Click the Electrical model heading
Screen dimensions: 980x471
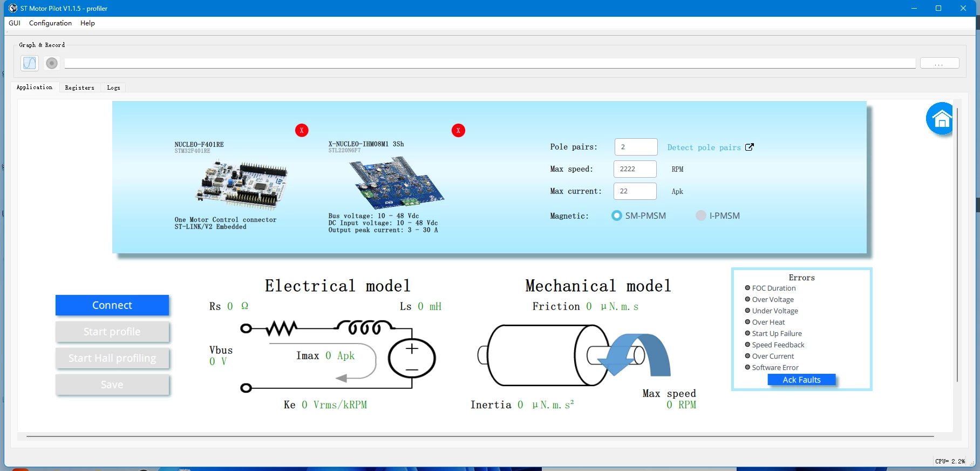point(338,286)
